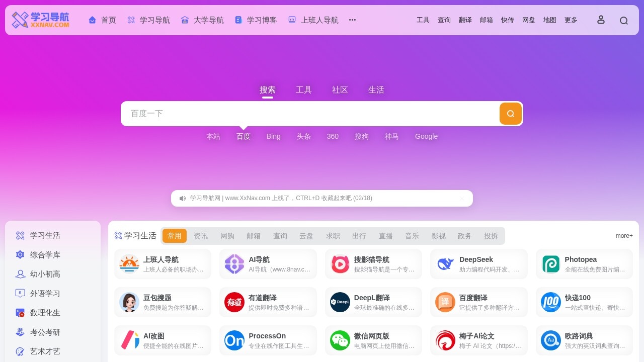Open the 更多 dropdown at top right
The image size is (644, 362).
coord(571,20)
